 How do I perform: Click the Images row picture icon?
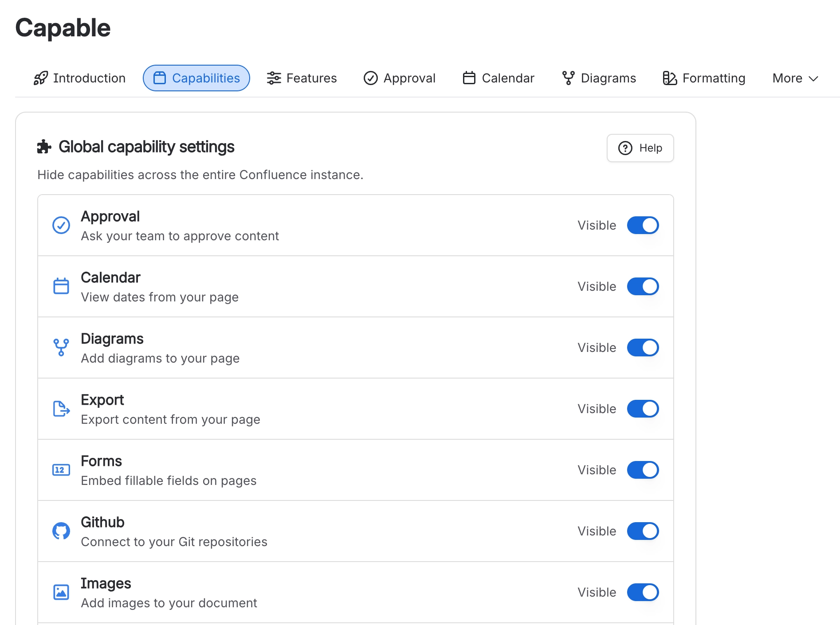click(x=61, y=592)
